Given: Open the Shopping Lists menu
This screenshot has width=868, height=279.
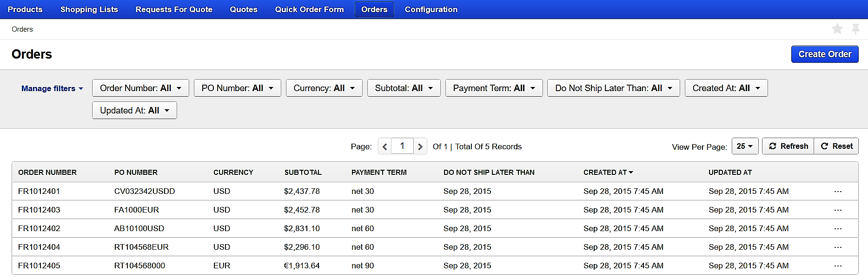Looking at the screenshot, I should [89, 9].
